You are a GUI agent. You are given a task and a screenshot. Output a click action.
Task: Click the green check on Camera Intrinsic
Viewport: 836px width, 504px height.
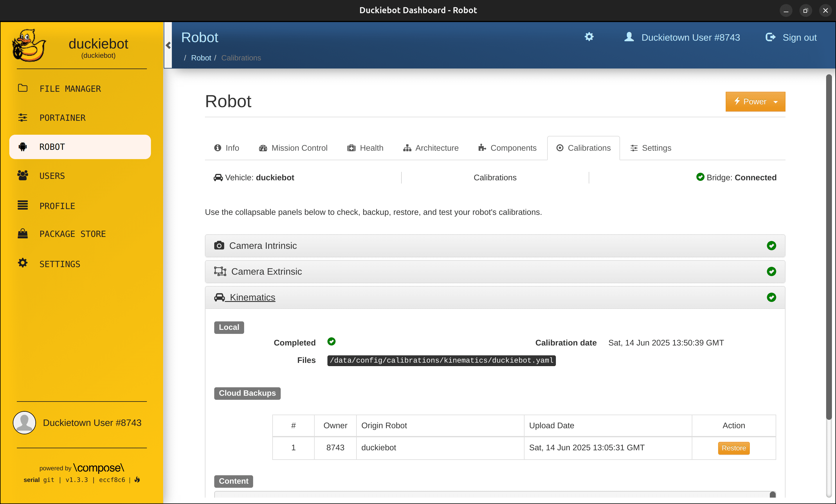[771, 246]
